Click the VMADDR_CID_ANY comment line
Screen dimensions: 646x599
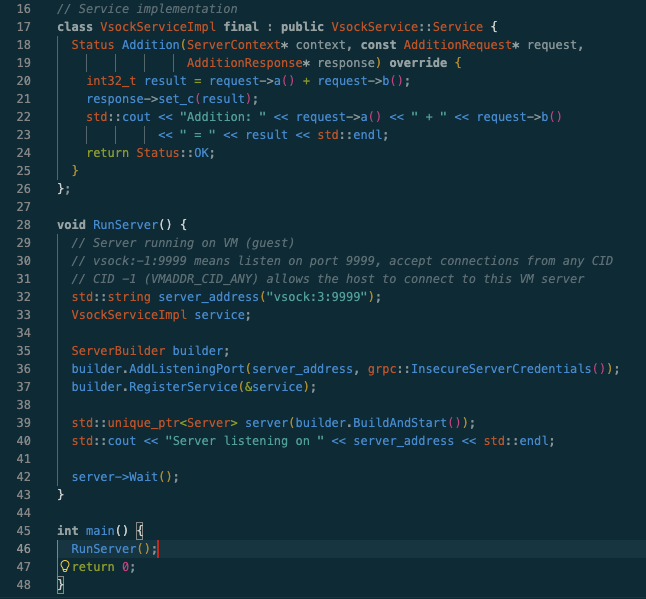coord(328,279)
